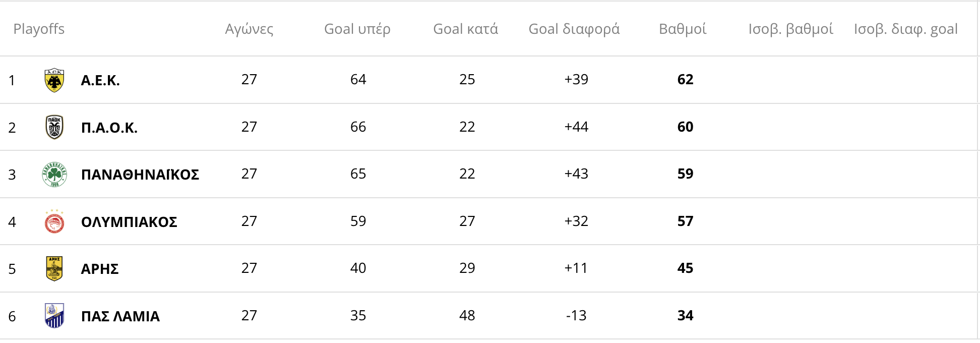Sort by the Goal κατά column header

(466, 29)
